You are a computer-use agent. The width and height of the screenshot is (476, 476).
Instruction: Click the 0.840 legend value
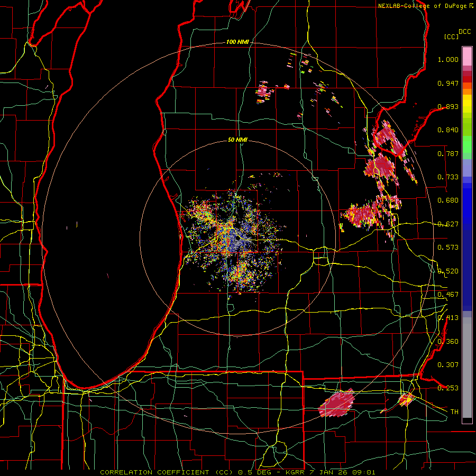[x=448, y=130]
